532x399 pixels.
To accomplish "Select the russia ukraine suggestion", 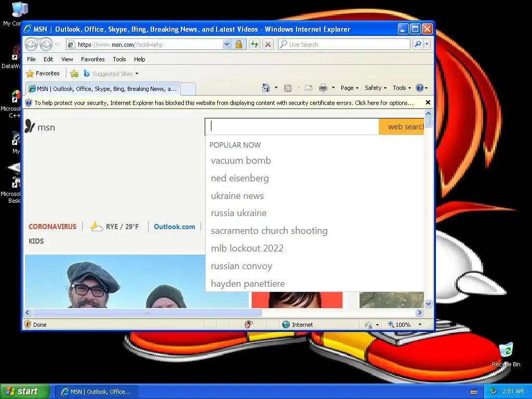I will pos(238,213).
